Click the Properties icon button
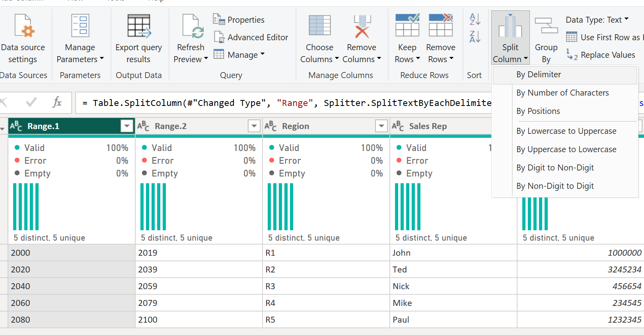The width and height of the screenshot is (644, 335). [x=219, y=20]
